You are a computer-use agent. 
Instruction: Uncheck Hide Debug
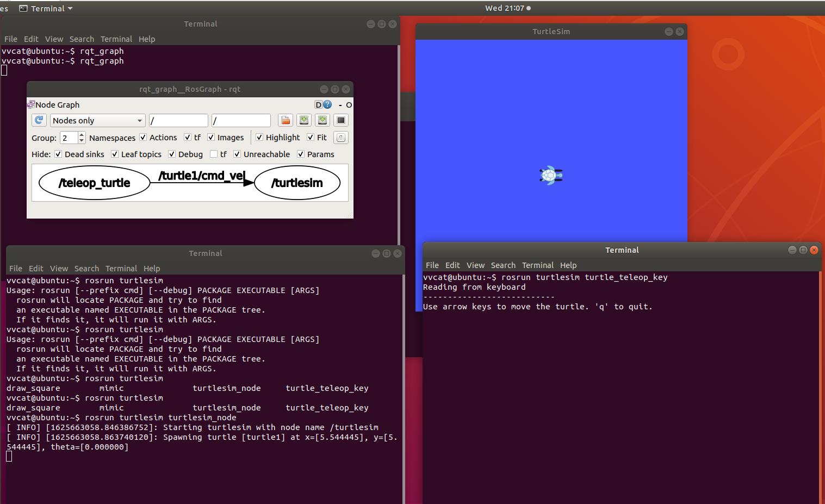pyautogui.click(x=172, y=154)
